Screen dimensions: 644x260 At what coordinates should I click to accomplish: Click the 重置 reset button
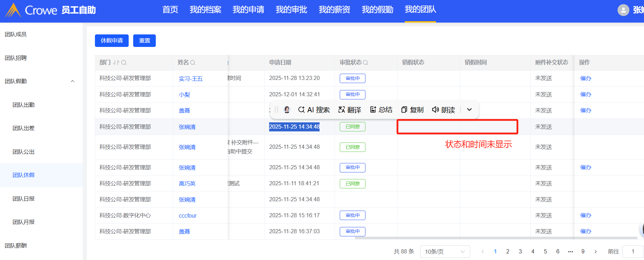[x=144, y=41]
